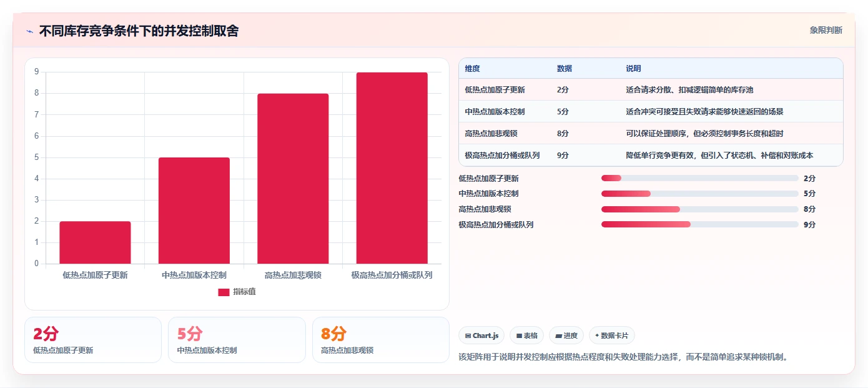Screen dimensions: 868x388
Task: Select the Chart.js tag chip
Action: 481,336
